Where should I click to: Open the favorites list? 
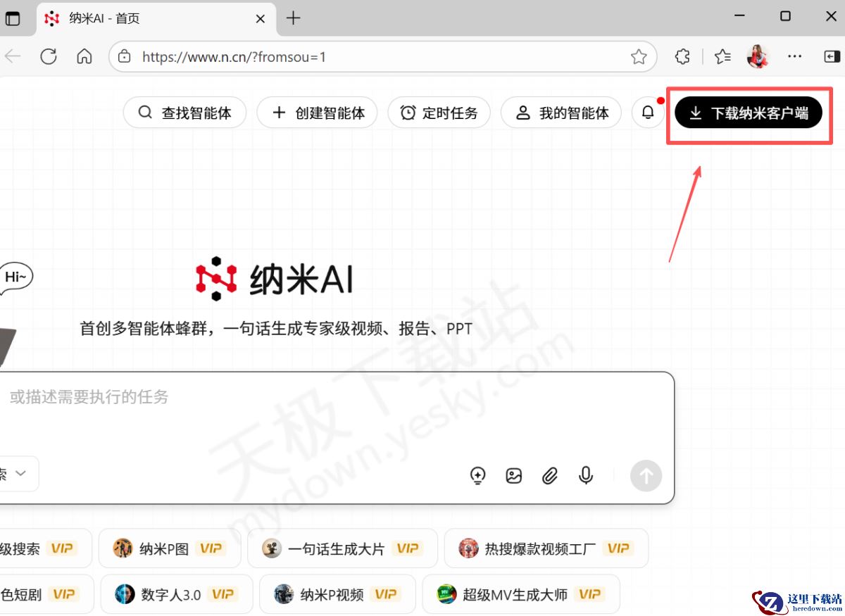pyautogui.click(x=722, y=56)
